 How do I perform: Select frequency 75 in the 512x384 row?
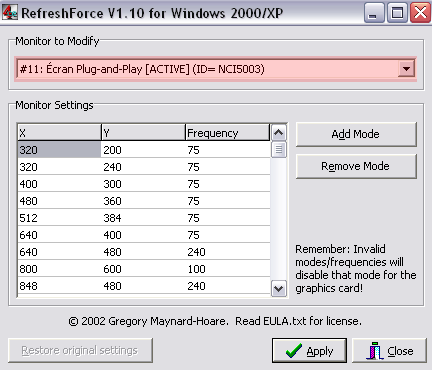pos(228,218)
